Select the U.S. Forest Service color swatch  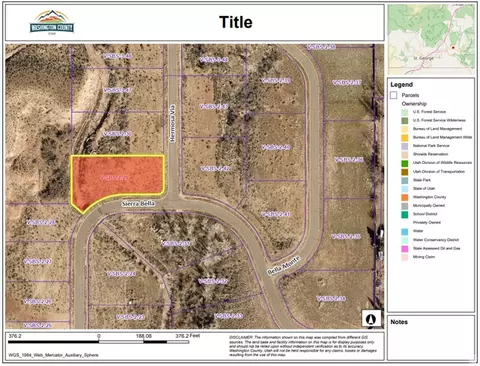pos(405,112)
